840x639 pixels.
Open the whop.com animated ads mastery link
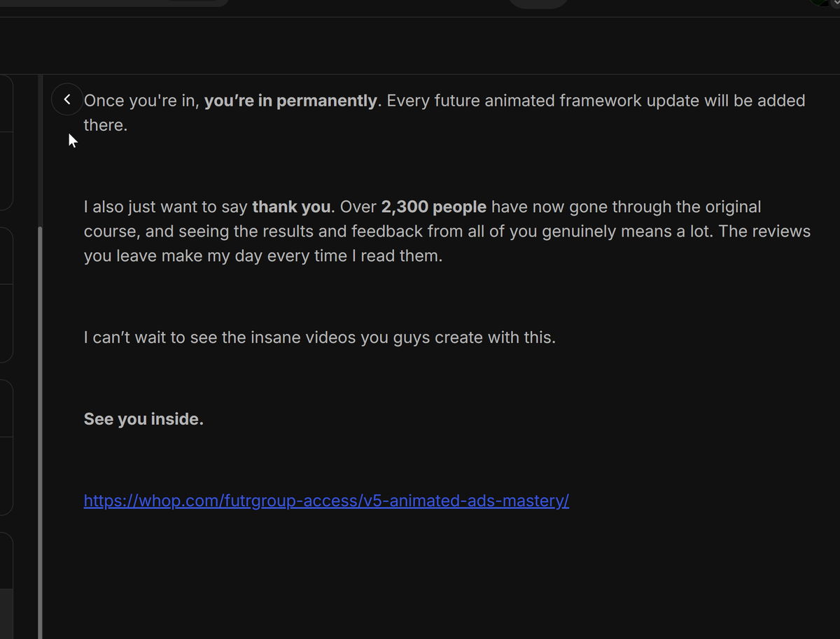[x=326, y=501]
